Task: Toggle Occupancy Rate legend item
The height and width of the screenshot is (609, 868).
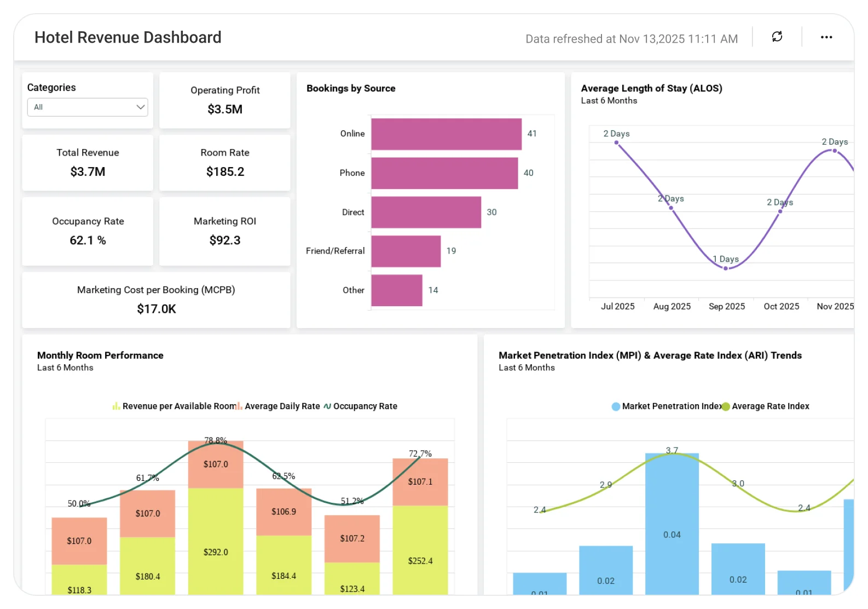Action: coord(361,406)
